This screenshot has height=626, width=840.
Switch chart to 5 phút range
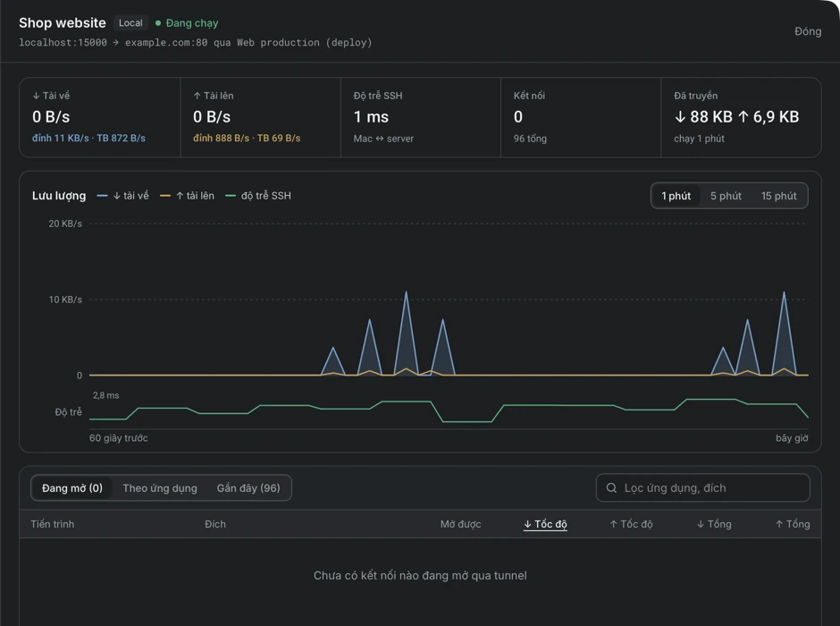pyautogui.click(x=726, y=196)
